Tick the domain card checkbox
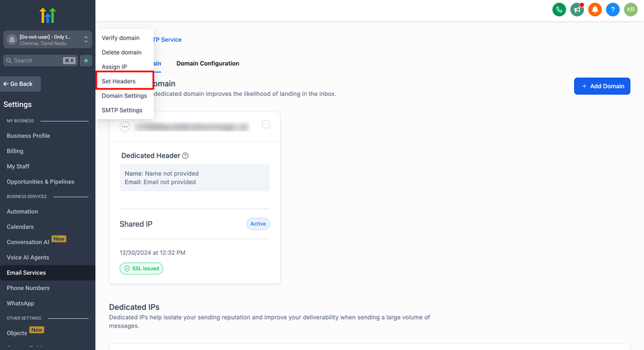 [265, 125]
